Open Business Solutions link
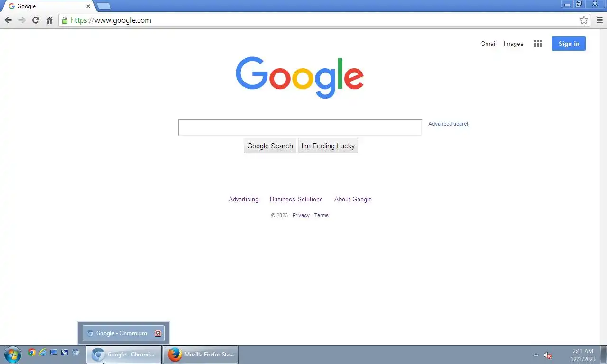 pyautogui.click(x=296, y=199)
